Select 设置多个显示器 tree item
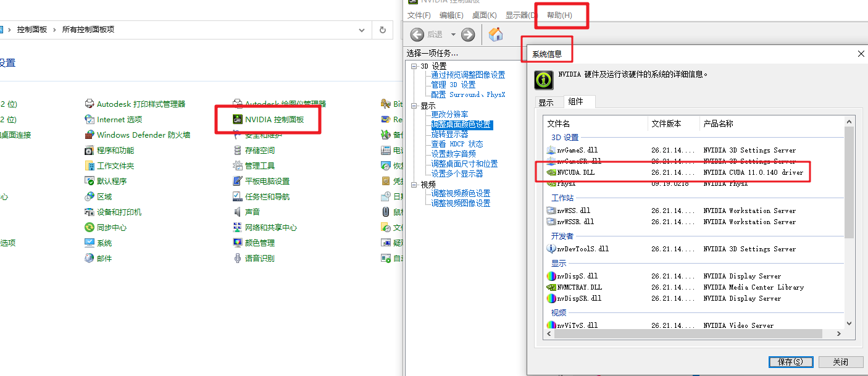Viewport: 868px width, 376px height. click(x=457, y=173)
